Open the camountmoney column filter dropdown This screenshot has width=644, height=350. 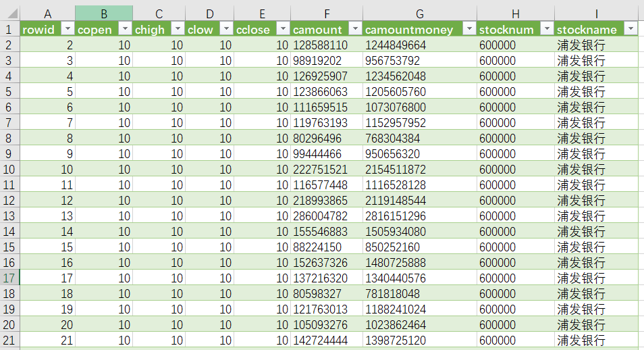click(x=469, y=29)
